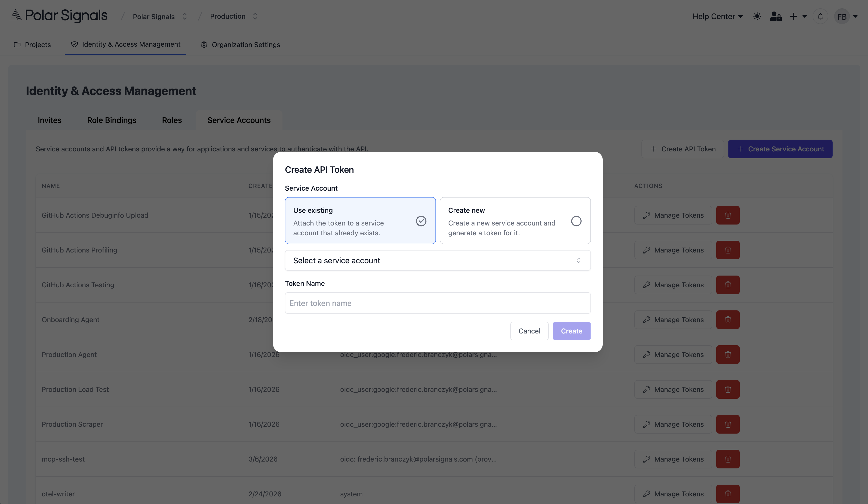This screenshot has height=504, width=868.
Task: Toggle light/dark theme with the sun icon
Action: click(x=757, y=16)
